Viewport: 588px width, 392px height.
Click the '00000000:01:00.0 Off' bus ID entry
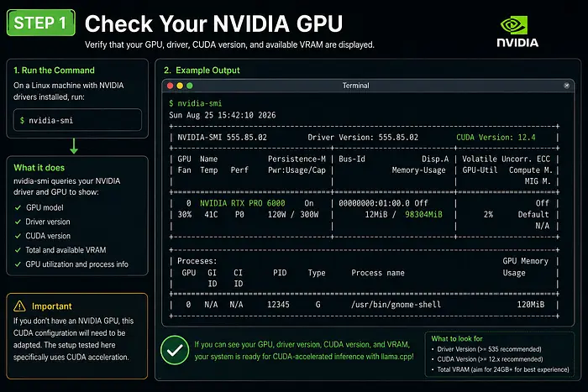[383, 203]
